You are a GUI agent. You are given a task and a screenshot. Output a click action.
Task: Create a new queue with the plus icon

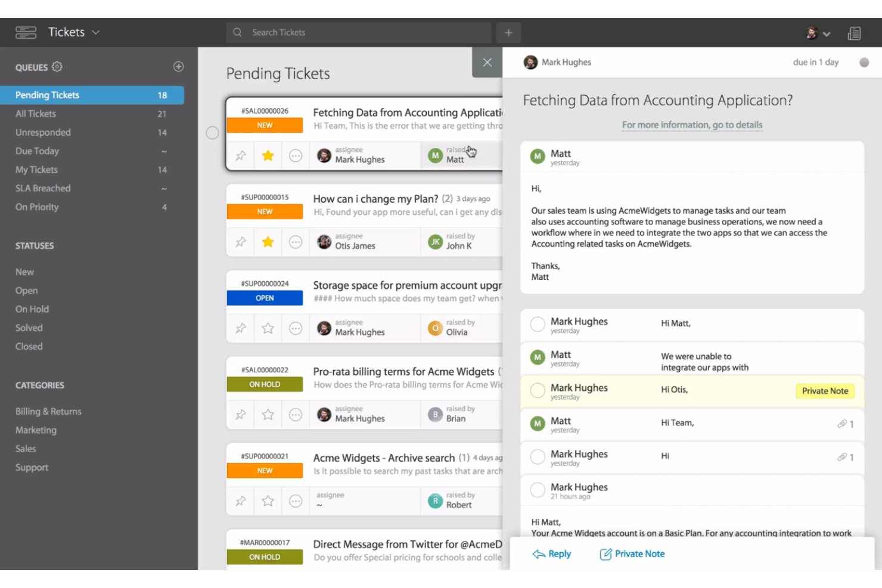(178, 66)
